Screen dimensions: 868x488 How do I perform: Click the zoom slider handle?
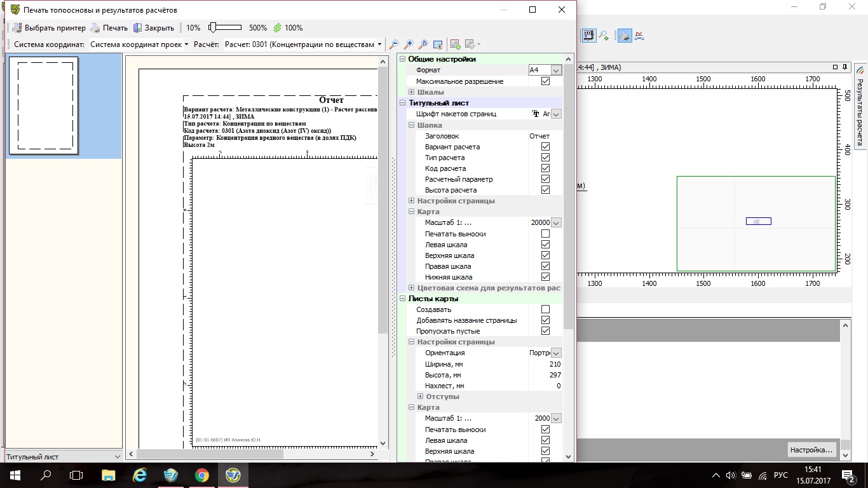[x=214, y=27]
